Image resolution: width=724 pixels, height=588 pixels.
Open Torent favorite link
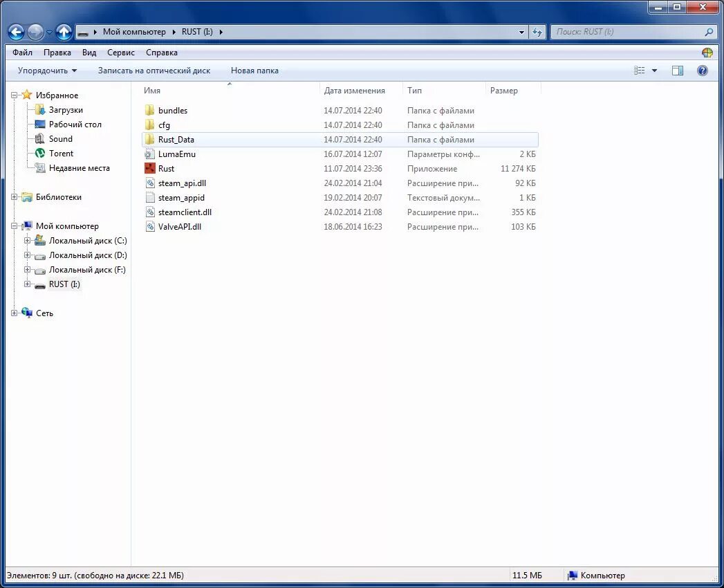point(61,154)
